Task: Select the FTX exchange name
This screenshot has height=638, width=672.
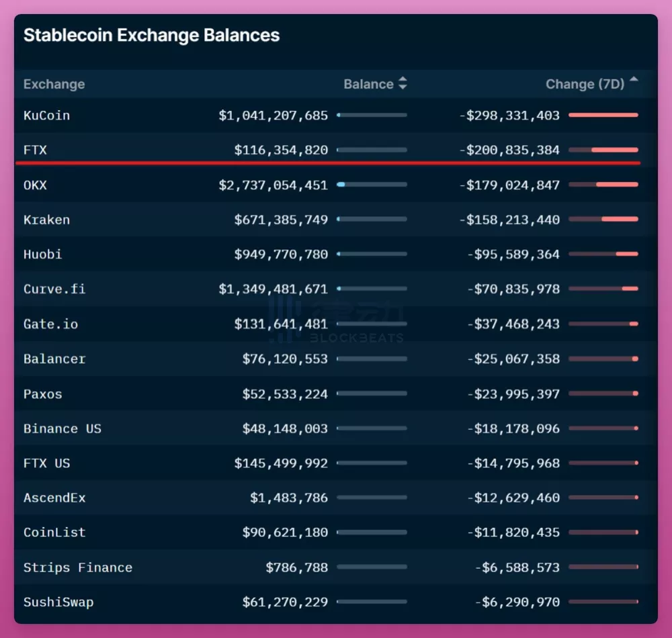Action: pyautogui.click(x=35, y=150)
